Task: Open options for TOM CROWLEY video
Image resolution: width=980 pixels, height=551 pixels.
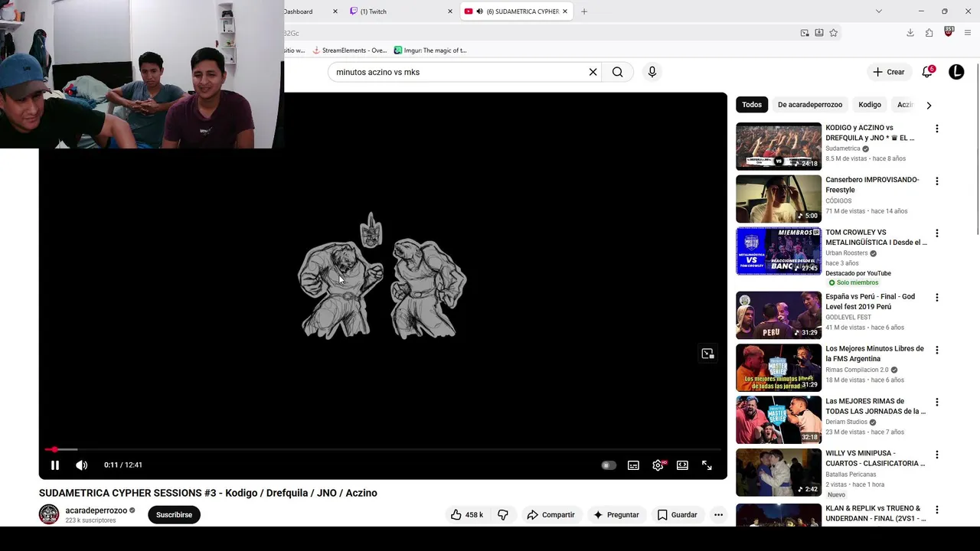Action: click(936, 233)
